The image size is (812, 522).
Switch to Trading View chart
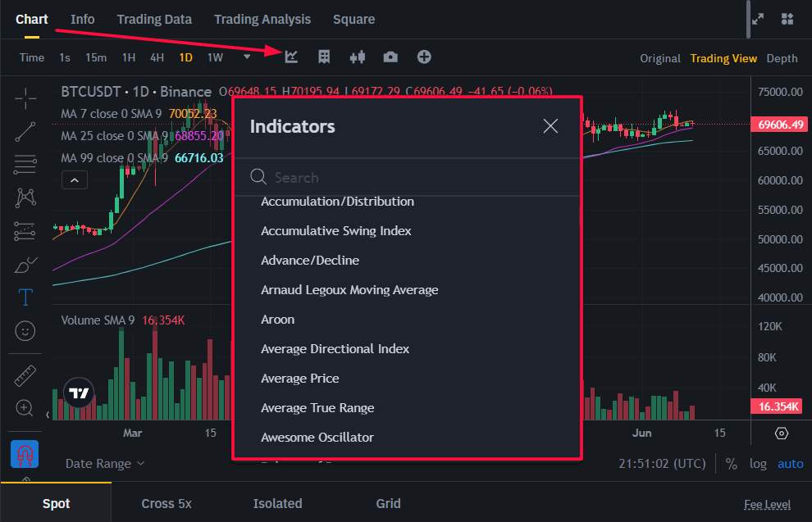click(x=723, y=58)
